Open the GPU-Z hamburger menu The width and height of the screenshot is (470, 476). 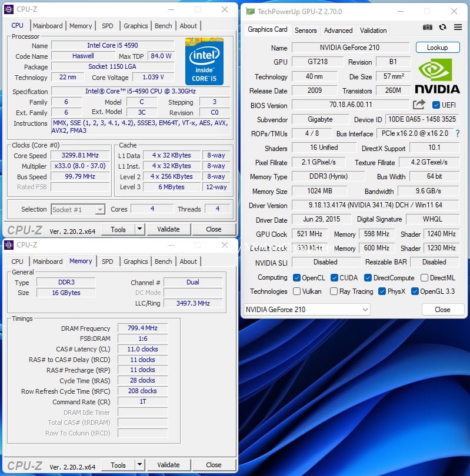(458, 27)
